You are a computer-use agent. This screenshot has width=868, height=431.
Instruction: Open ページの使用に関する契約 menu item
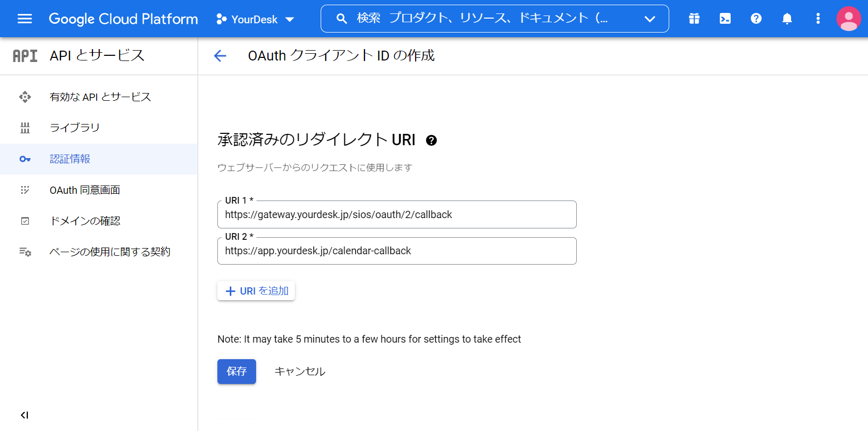click(x=99, y=252)
